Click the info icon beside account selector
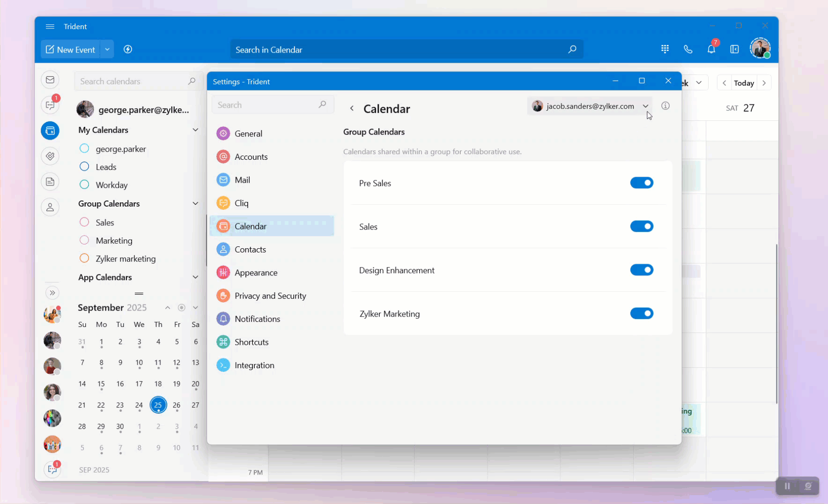 (x=665, y=106)
